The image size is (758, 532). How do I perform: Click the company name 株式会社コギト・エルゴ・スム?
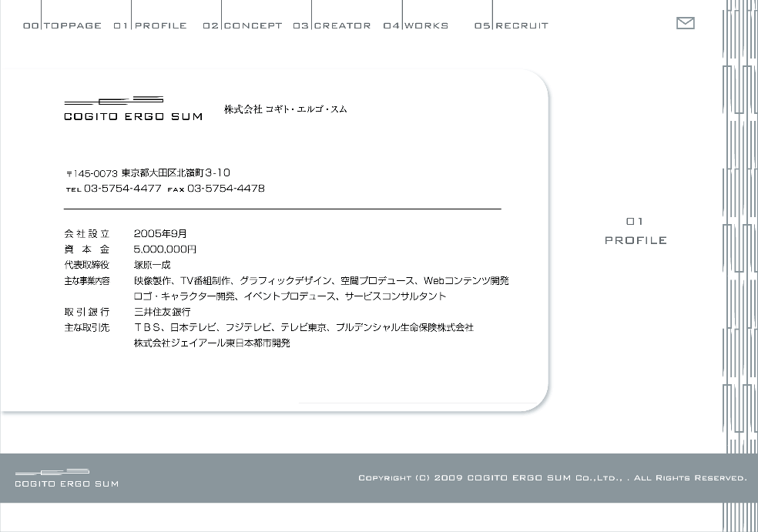286,109
